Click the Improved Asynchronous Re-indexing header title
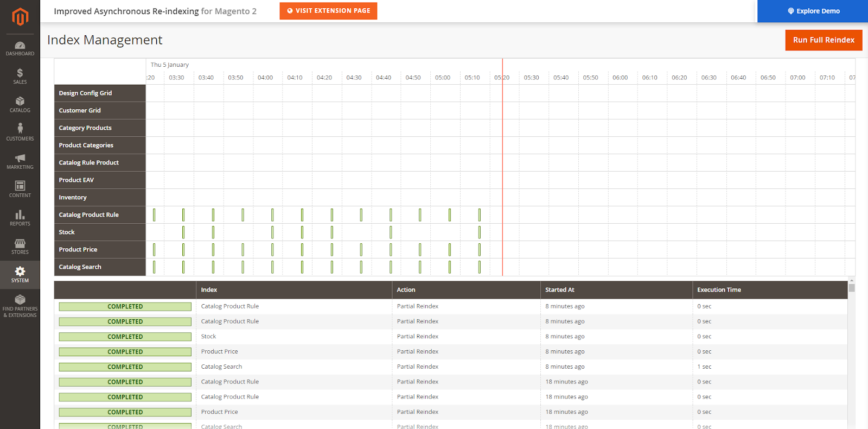This screenshot has width=868, height=429. (x=155, y=11)
